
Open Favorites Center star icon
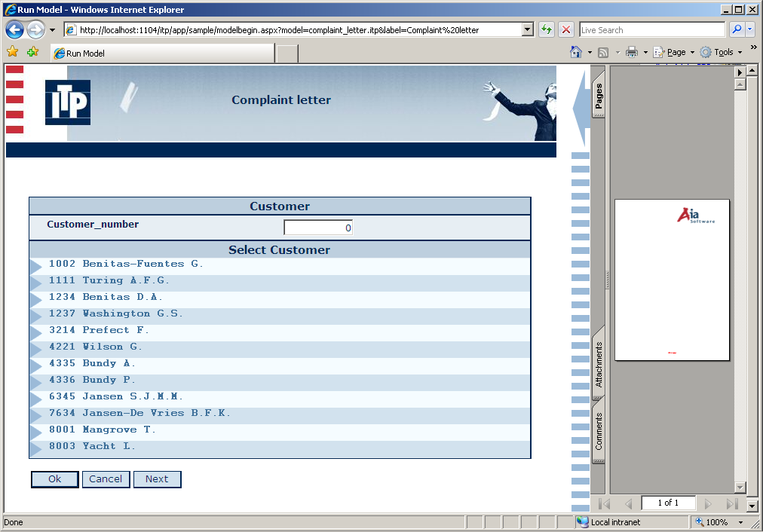(x=12, y=52)
